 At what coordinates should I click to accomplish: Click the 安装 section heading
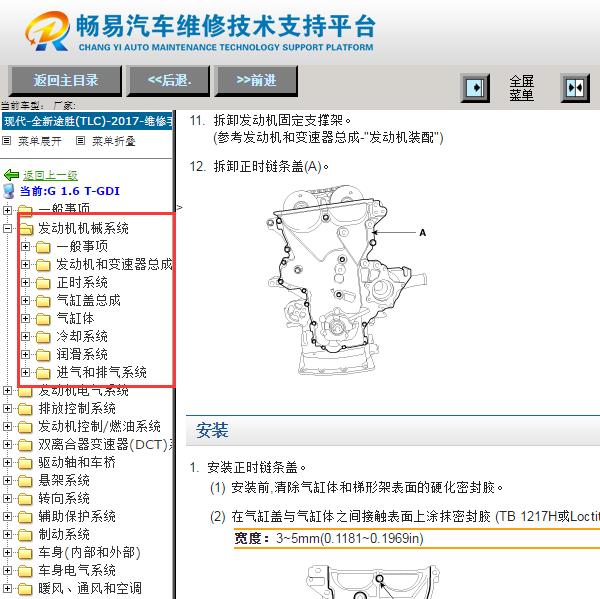(x=212, y=431)
